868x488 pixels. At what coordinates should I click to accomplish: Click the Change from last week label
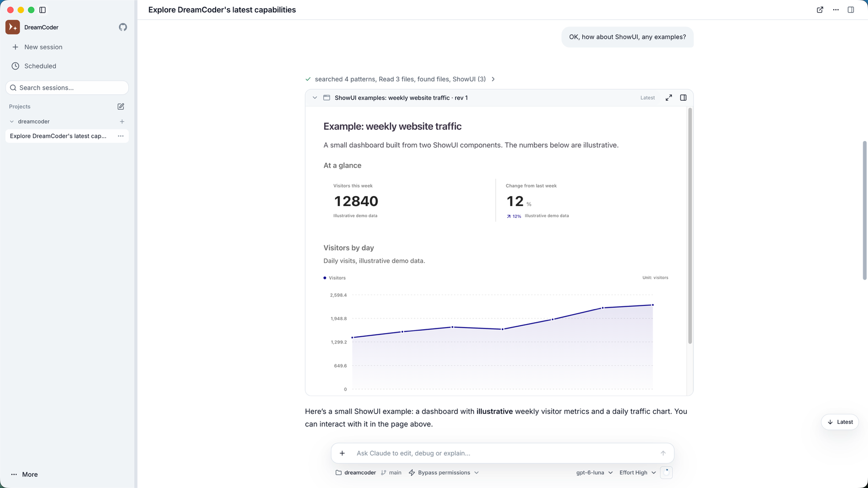(x=531, y=186)
